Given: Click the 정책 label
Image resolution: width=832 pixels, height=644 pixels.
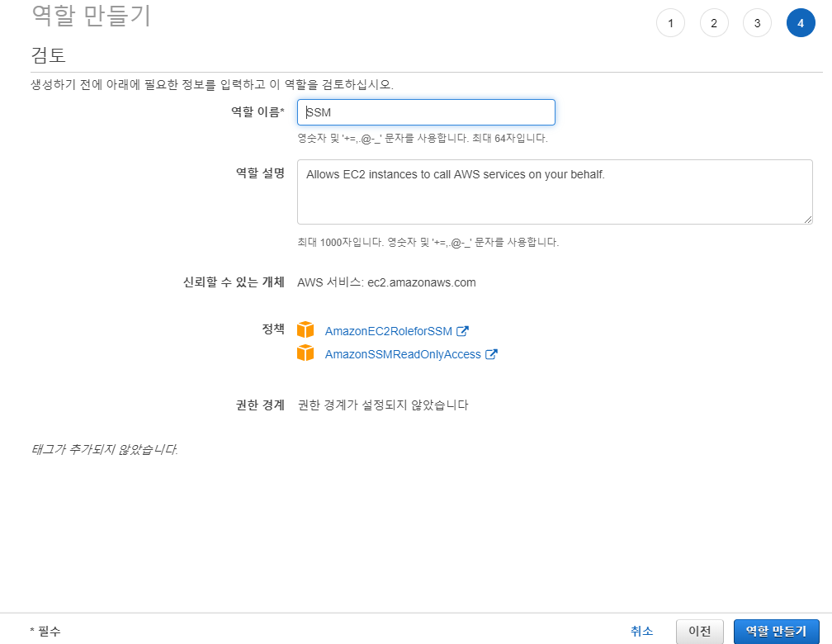Looking at the screenshot, I should [273, 329].
